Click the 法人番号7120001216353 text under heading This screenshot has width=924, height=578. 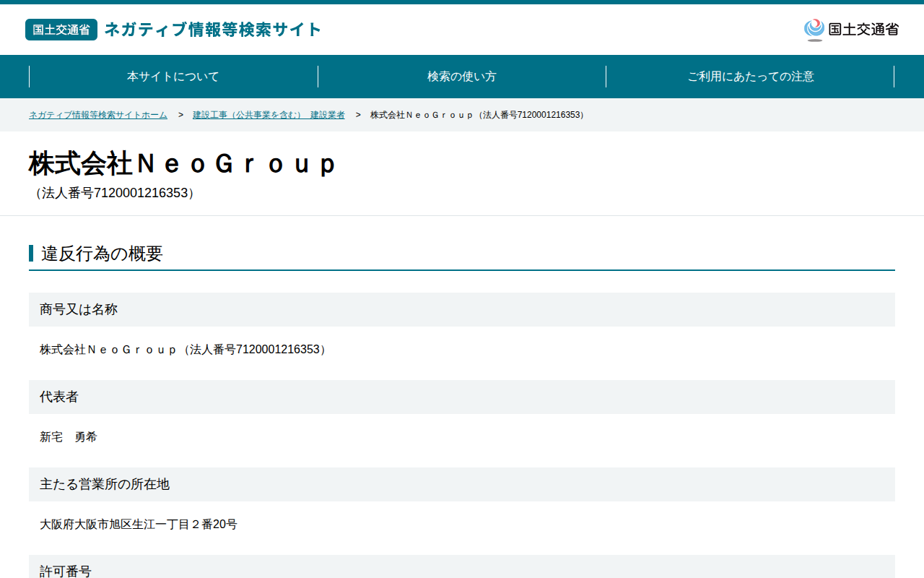[x=114, y=193]
